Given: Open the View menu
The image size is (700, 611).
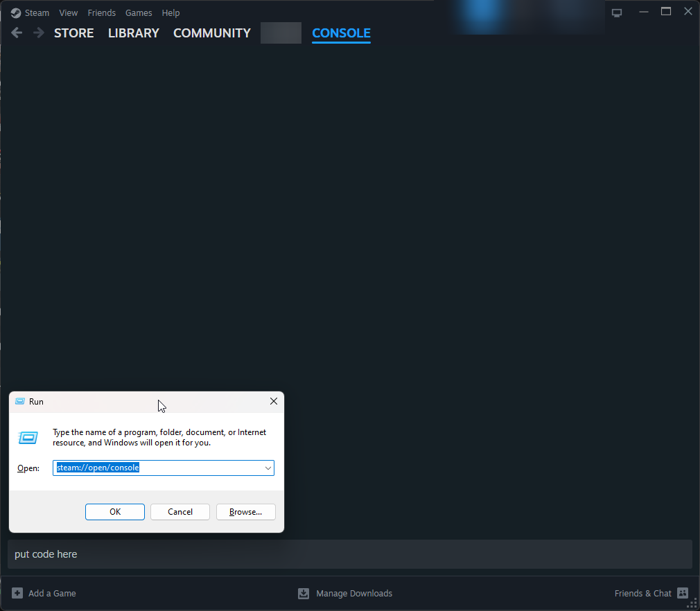Looking at the screenshot, I should pyautogui.click(x=69, y=12).
